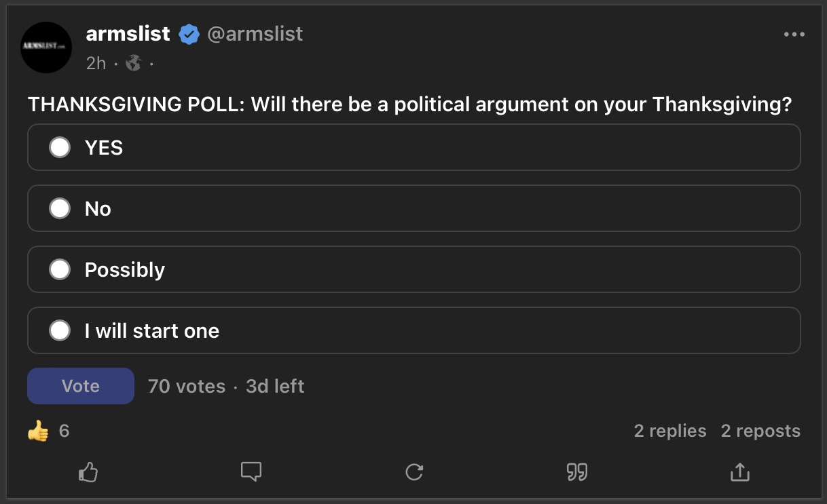View the 2 replies

669,431
